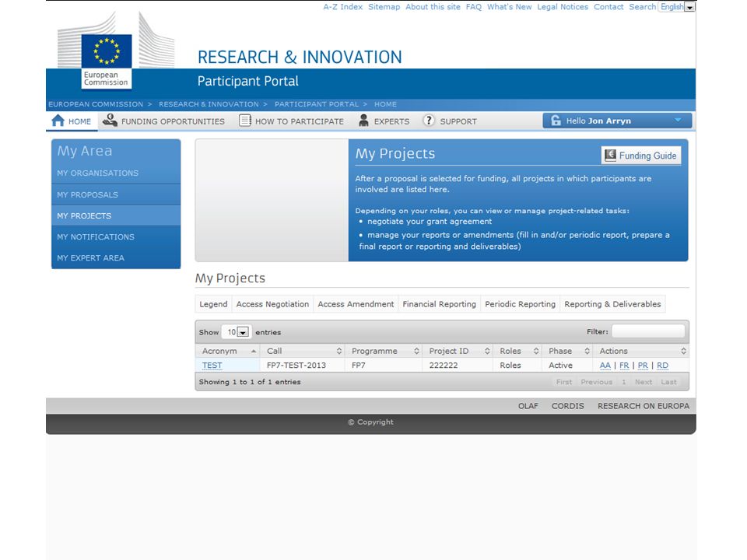747x560 pixels.
Task: Go to First page of entries
Action: pyautogui.click(x=564, y=382)
